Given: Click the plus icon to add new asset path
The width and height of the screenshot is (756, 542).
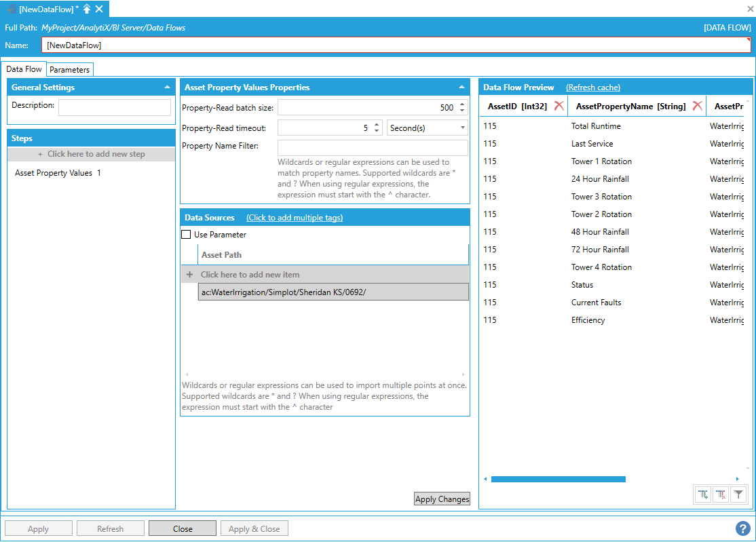Looking at the screenshot, I should 189,275.
